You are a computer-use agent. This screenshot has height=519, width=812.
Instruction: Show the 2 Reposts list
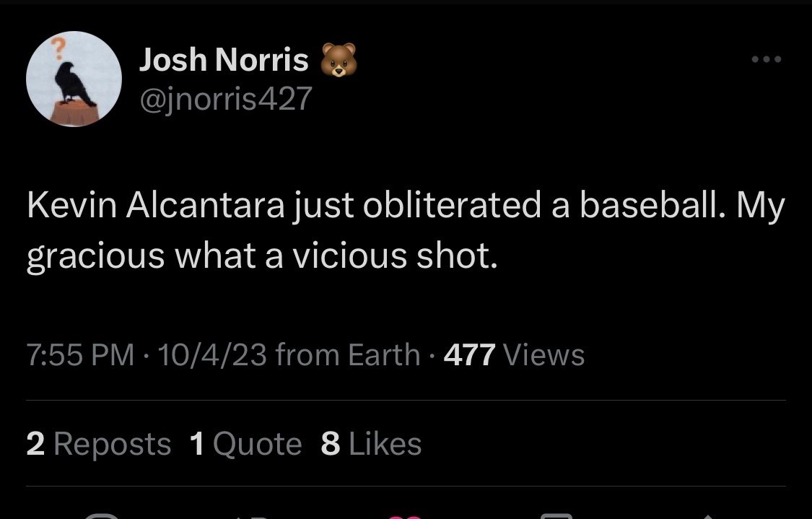pos(98,443)
